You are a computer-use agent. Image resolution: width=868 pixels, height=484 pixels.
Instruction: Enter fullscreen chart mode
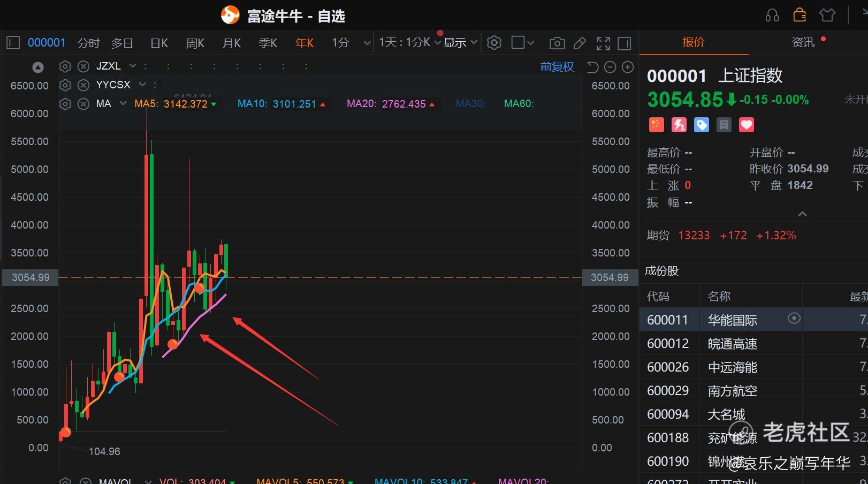603,43
